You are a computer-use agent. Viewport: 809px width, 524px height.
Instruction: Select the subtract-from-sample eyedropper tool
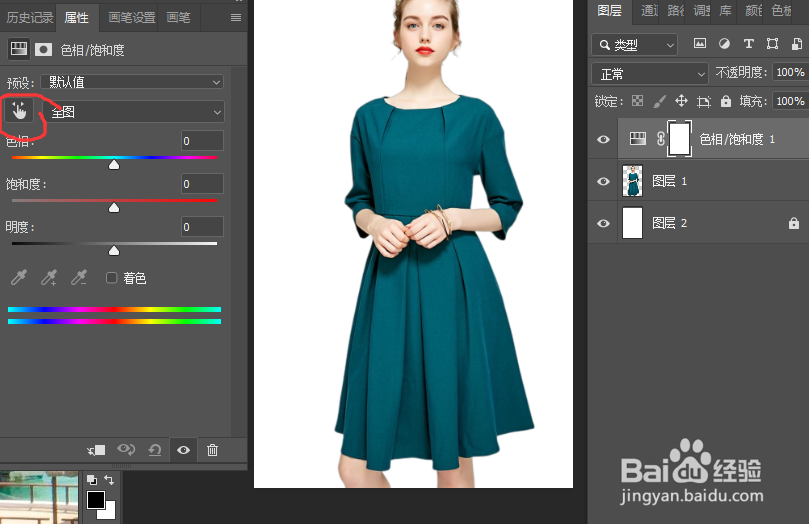tap(79, 277)
